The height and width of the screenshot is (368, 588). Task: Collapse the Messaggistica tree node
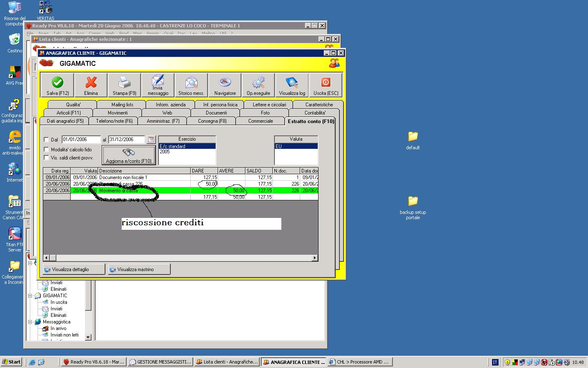pos(30,322)
